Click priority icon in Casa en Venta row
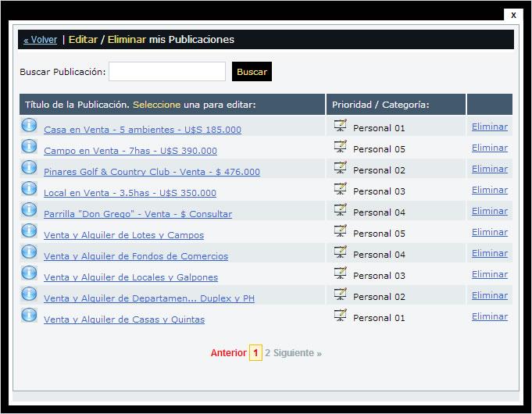Image resolution: width=532 pixels, height=414 pixels. 340,125
